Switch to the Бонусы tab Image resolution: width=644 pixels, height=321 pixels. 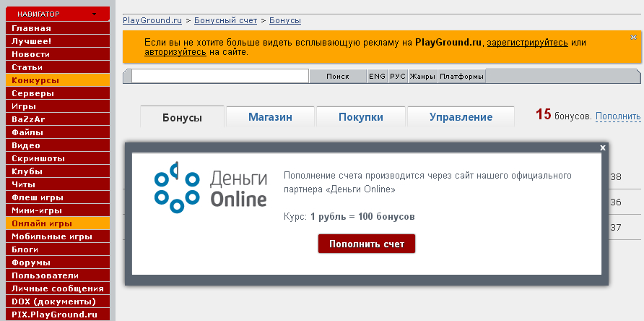pos(183,117)
